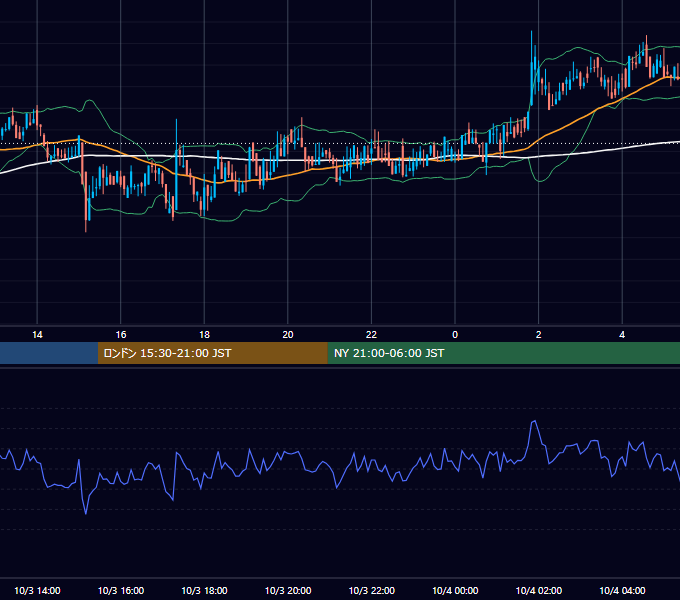Image resolution: width=680 pixels, height=600 pixels.
Task: Click the 16 hour axis label
Action: [x=121, y=335]
